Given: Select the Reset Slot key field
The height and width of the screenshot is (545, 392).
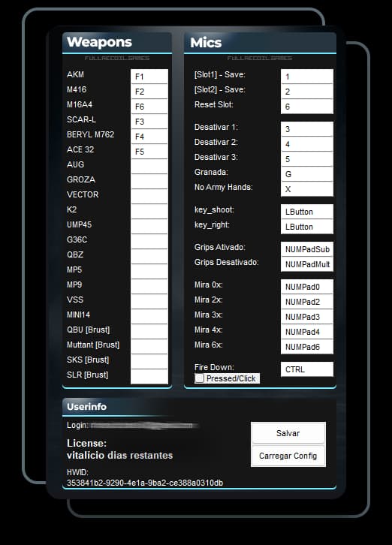Looking at the screenshot, I should (x=307, y=107).
